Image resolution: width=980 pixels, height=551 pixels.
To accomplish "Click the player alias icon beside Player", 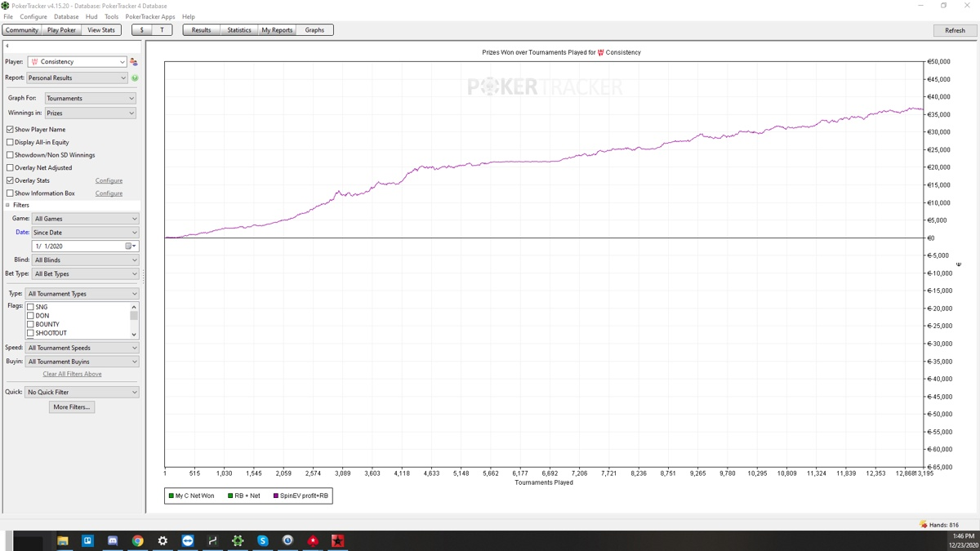I will pos(134,62).
